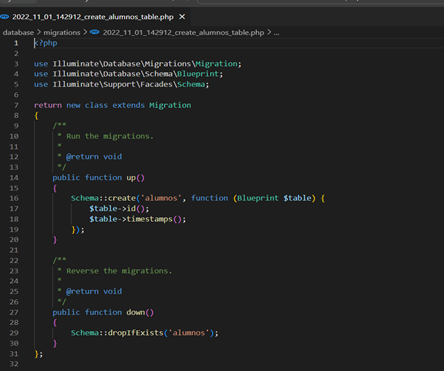Open the 'database' breadcrumb segment
The height and width of the screenshot is (371, 444).
click(x=18, y=32)
